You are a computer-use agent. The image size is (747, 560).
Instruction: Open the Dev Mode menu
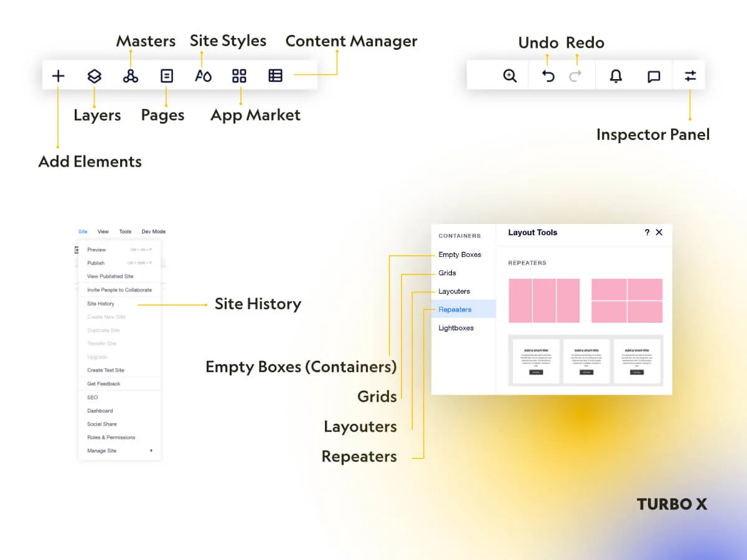[x=154, y=231]
